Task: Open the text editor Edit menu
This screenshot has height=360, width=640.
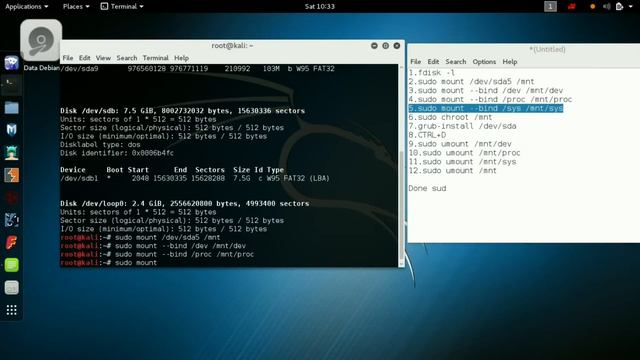Action: pyautogui.click(x=433, y=62)
